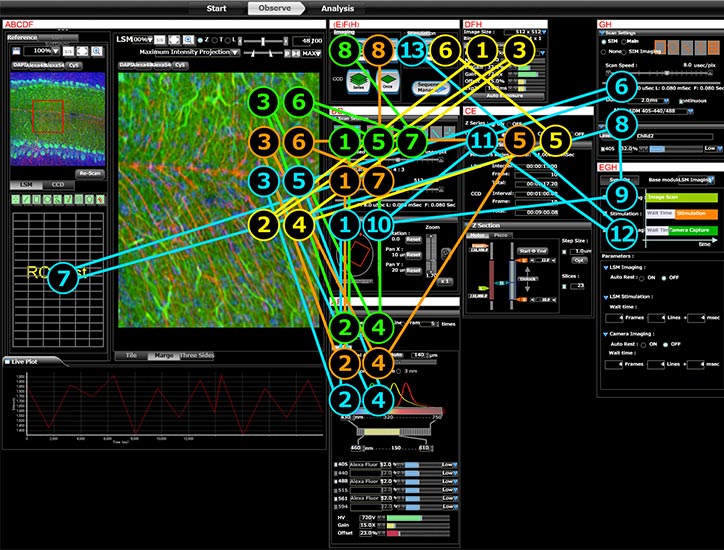Open Maximum Intensity Projection dropdown
The width and height of the screenshot is (724, 550).
coord(235,52)
